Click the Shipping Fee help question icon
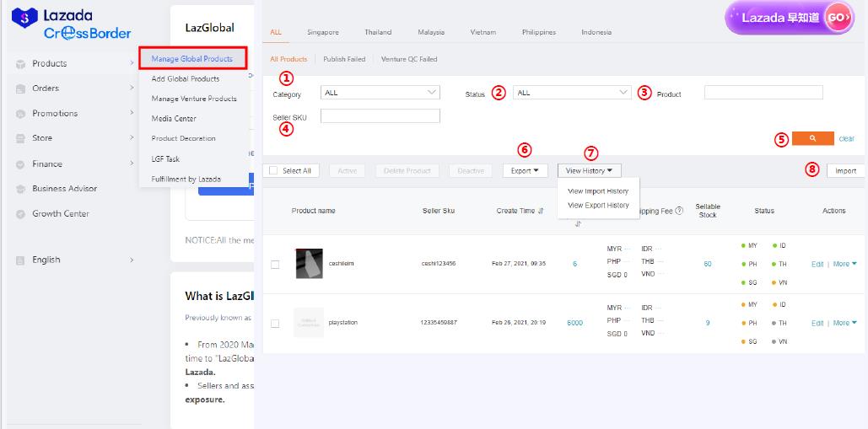The image size is (868, 429). coord(679,211)
